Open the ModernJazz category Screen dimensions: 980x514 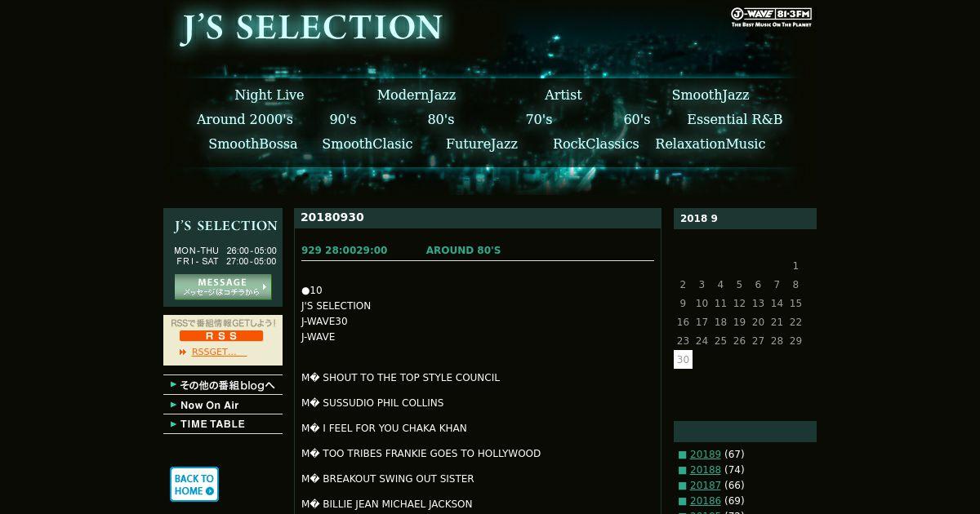click(416, 95)
